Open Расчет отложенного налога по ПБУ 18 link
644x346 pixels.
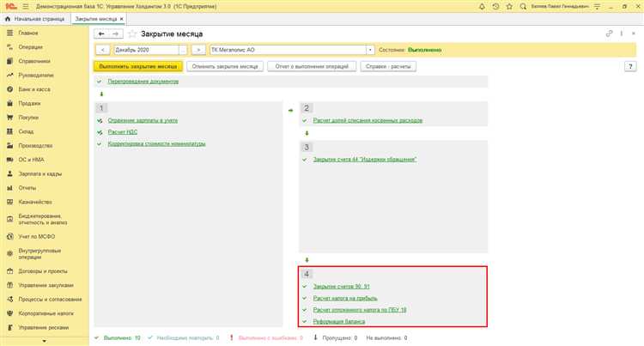(360, 310)
